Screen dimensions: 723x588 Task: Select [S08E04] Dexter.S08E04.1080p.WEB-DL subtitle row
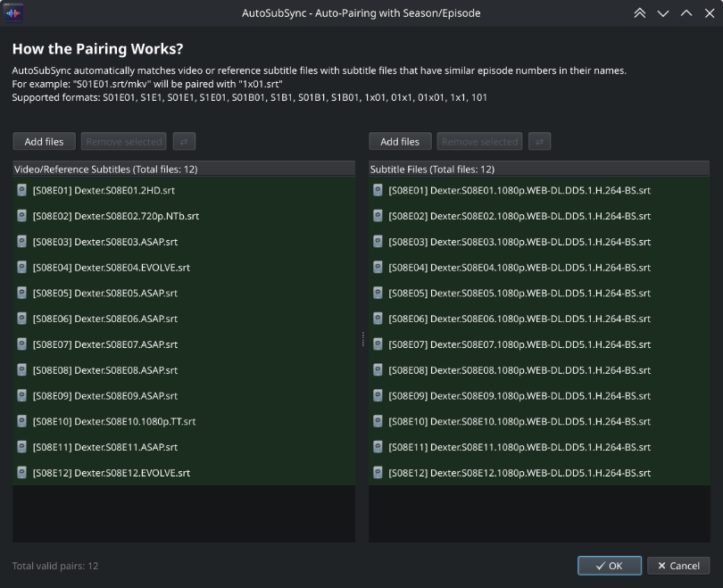(539, 267)
